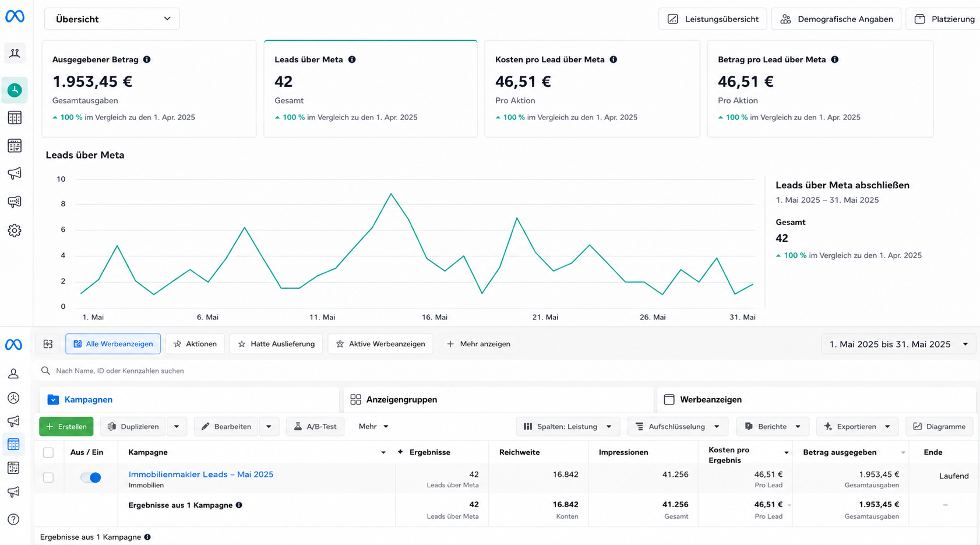Tick the select-all checkbox in table header
This screenshot has width=980, height=545.
pos(48,452)
